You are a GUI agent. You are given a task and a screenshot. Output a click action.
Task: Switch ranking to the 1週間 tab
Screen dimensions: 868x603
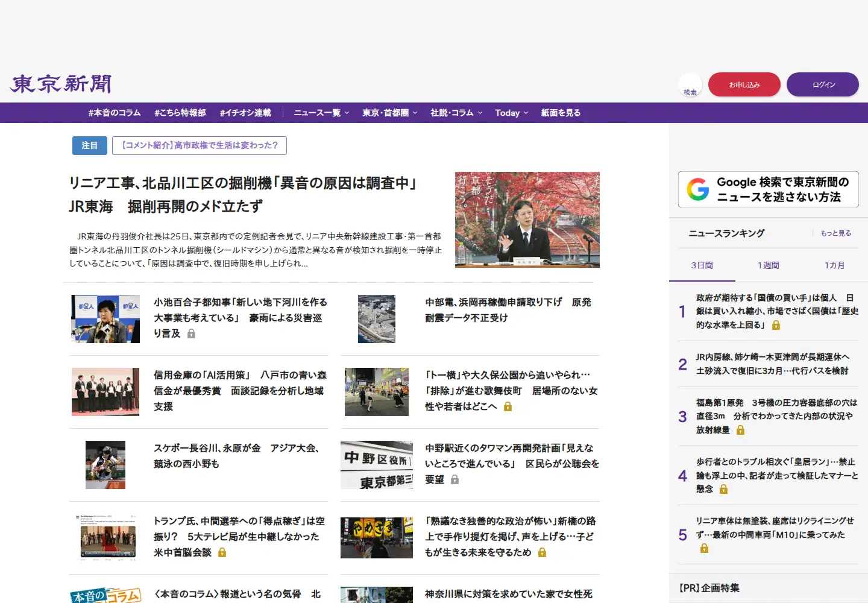(769, 265)
